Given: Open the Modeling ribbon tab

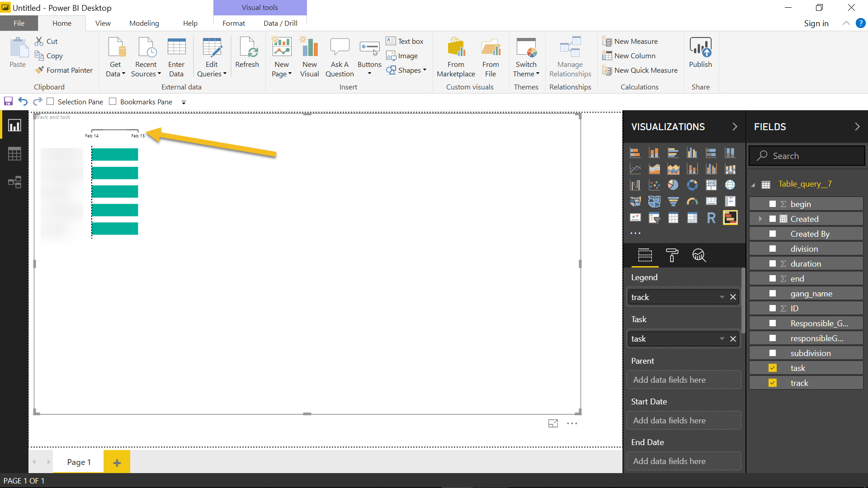Looking at the screenshot, I should coord(144,23).
